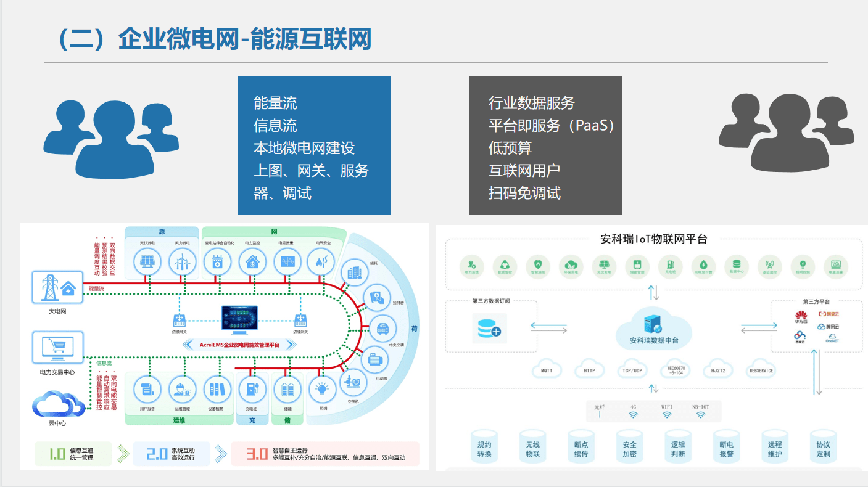868x487 pixels.
Task: Click the OneNET platform logo
Action: (832, 338)
